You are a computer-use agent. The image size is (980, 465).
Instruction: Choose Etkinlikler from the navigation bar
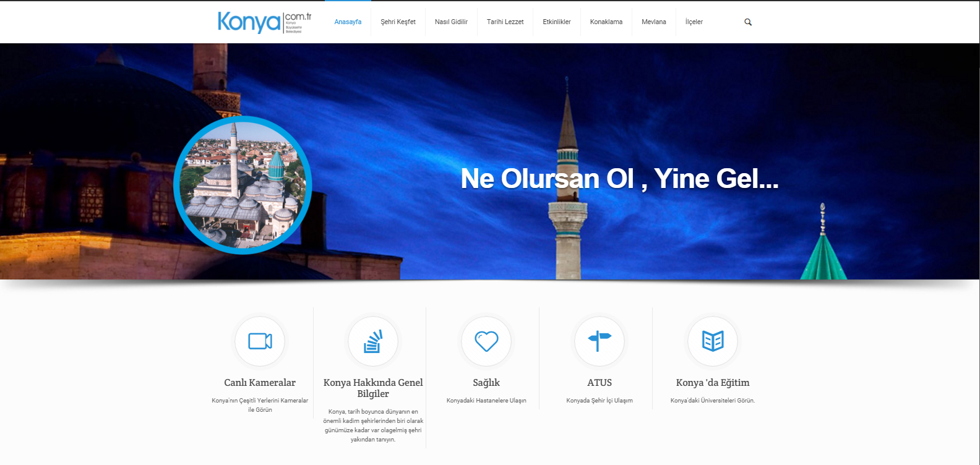pos(557,22)
